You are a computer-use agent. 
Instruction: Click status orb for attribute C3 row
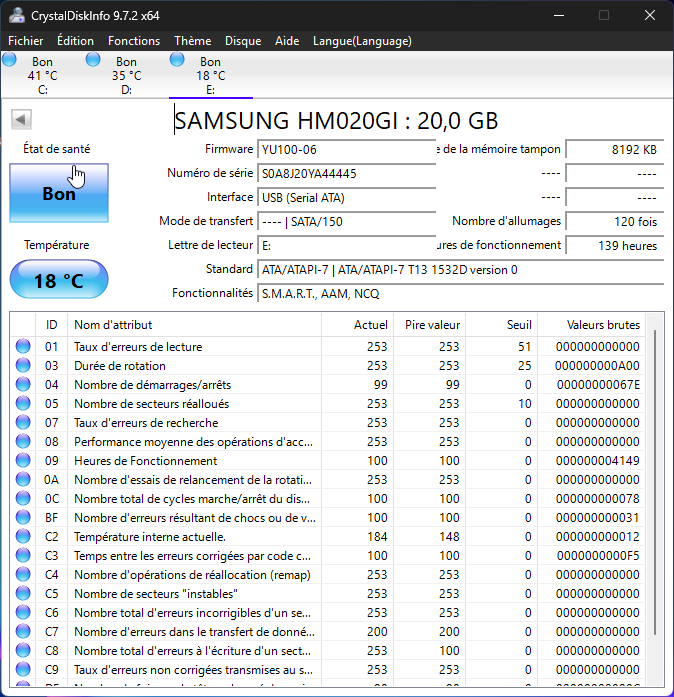pos(23,556)
